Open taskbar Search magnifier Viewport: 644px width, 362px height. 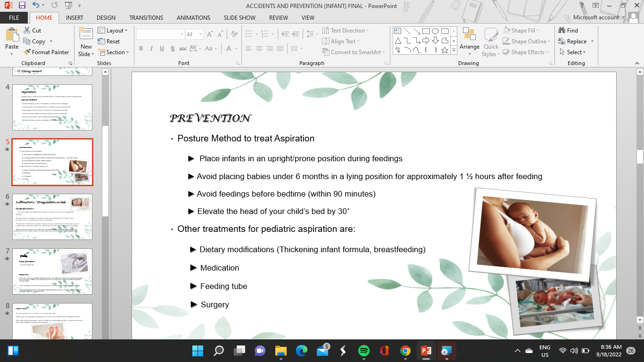[x=219, y=351]
